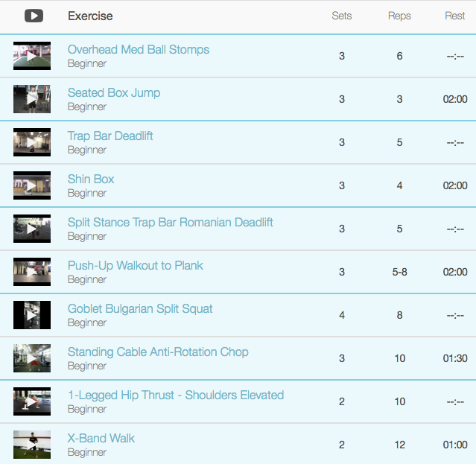
Task: Open the Seated Box Jump exercise link
Action: (x=114, y=93)
